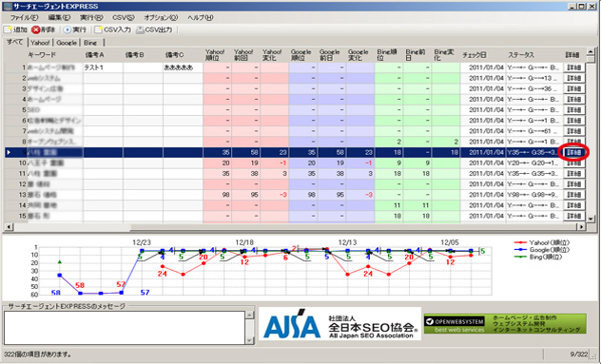Click the 詳細 button in row 13
This screenshot has width=601, height=364.
[x=573, y=195]
